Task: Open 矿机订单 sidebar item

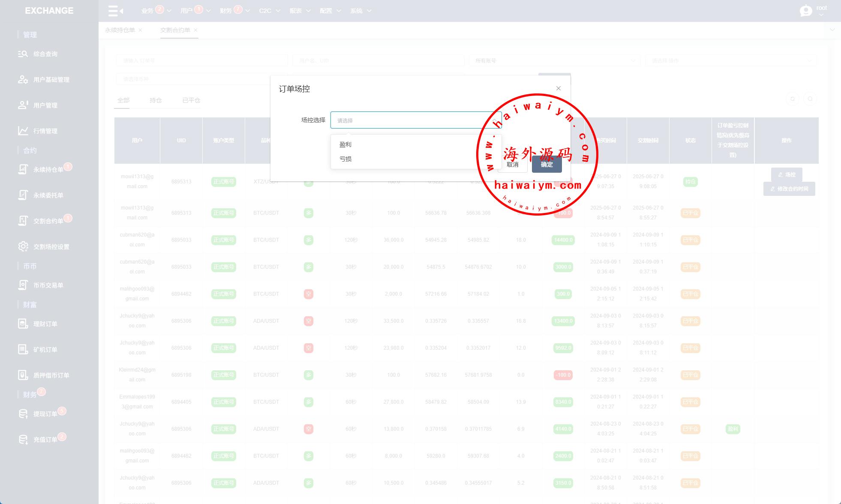Action: [x=45, y=350]
